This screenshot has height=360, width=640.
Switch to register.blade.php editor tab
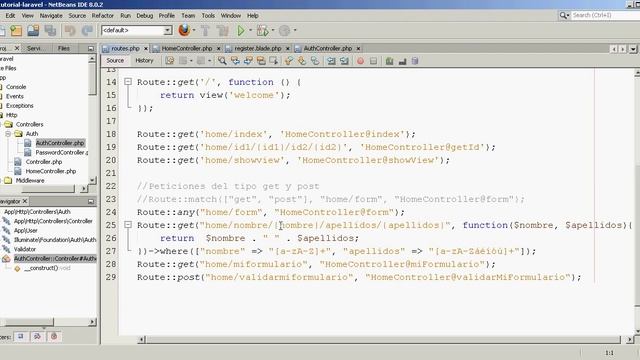click(x=258, y=48)
